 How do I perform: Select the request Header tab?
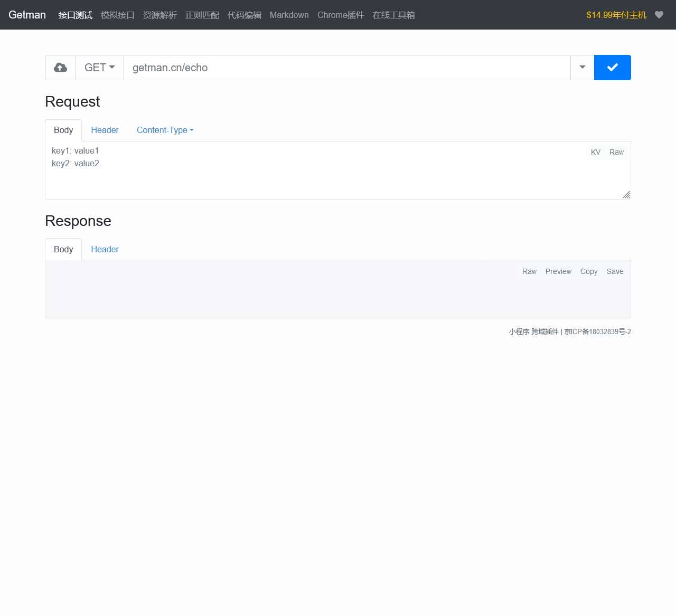click(x=105, y=130)
